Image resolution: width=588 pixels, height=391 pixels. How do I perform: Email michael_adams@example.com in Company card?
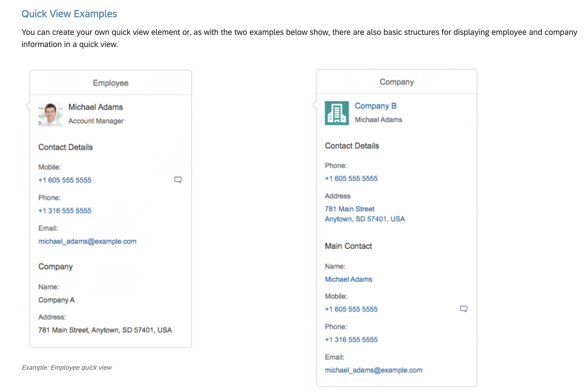(x=374, y=370)
